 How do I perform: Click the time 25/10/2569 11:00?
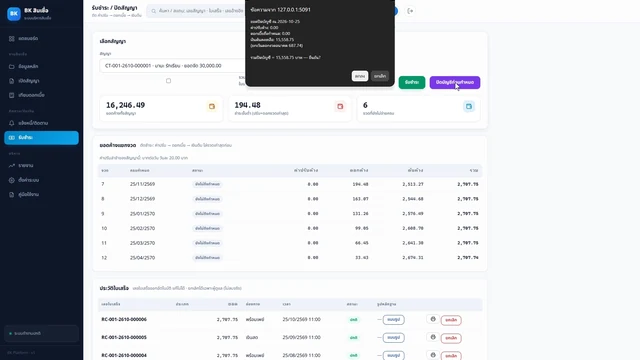302,320
